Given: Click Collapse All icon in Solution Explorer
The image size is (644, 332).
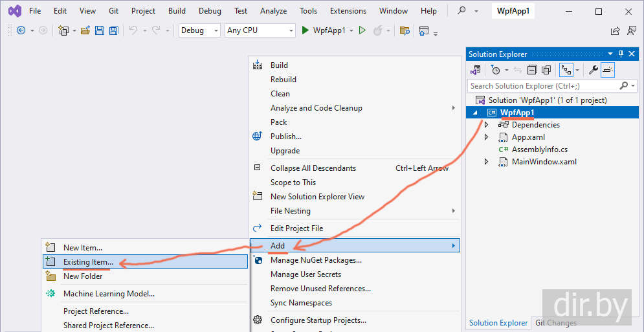Looking at the screenshot, I should [532, 70].
